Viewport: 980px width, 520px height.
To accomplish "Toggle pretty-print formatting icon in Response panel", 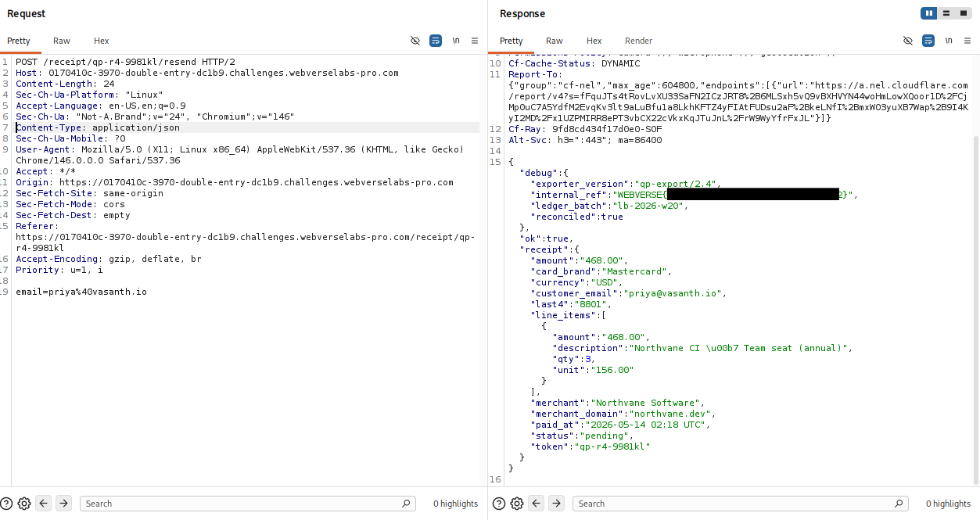I will (x=928, y=41).
